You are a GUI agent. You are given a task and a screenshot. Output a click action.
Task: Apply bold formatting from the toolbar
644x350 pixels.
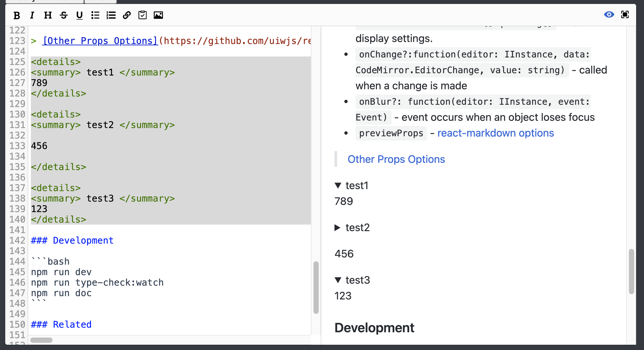17,15
